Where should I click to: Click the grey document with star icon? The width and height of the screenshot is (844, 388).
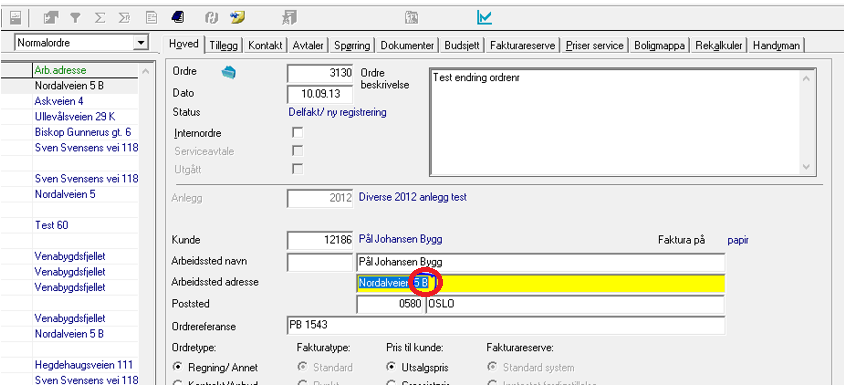tap(290, 18)
